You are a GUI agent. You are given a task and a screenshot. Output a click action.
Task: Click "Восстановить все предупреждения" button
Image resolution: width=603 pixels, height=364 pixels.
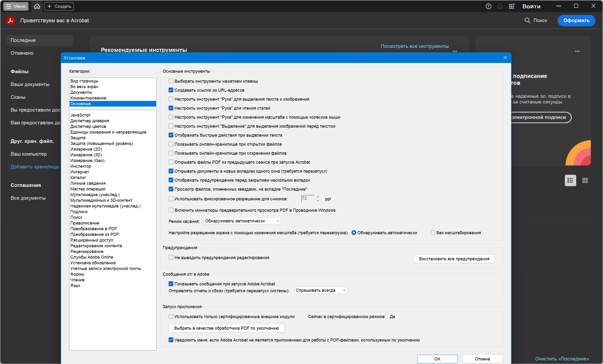454,259
